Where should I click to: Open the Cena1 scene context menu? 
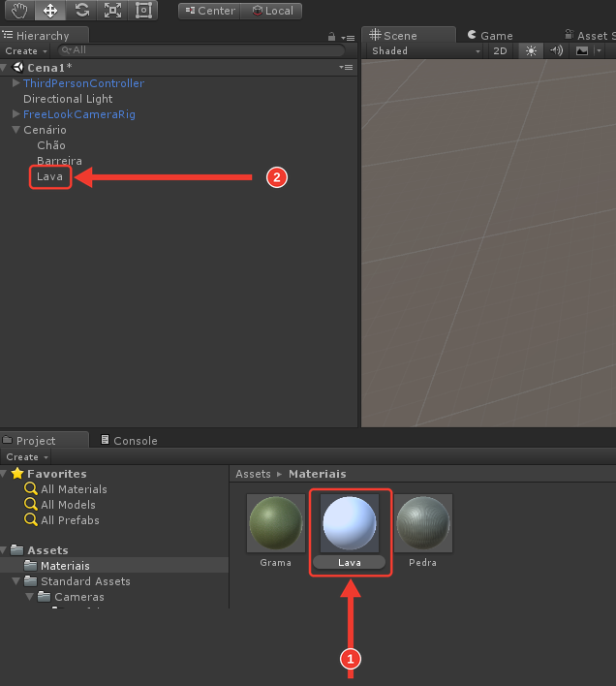(346, 68)
